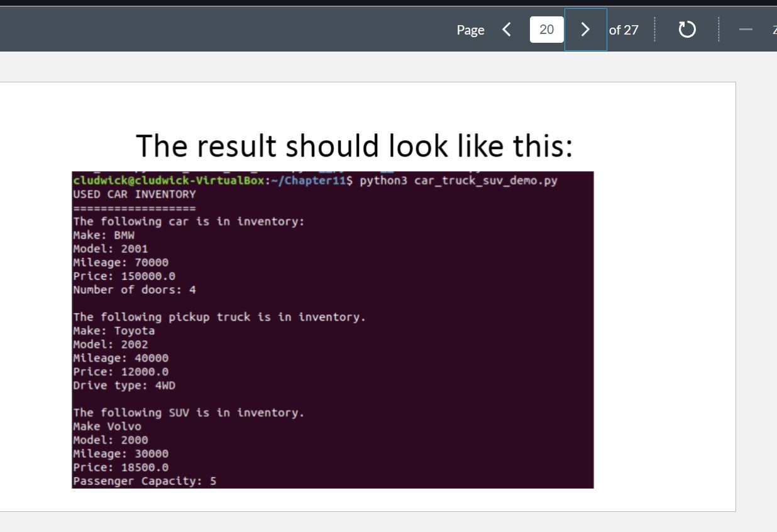This screenshot has width=777, height=532.
Task: Click the zoom out minus icon
Action: tap(746, 29)
